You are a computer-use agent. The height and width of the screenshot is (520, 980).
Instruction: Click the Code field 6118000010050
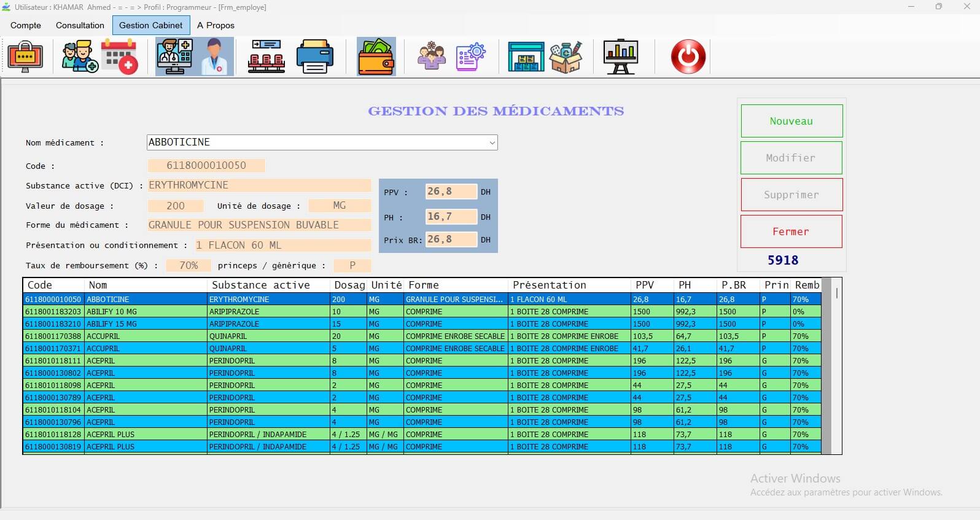pos(206,165)
